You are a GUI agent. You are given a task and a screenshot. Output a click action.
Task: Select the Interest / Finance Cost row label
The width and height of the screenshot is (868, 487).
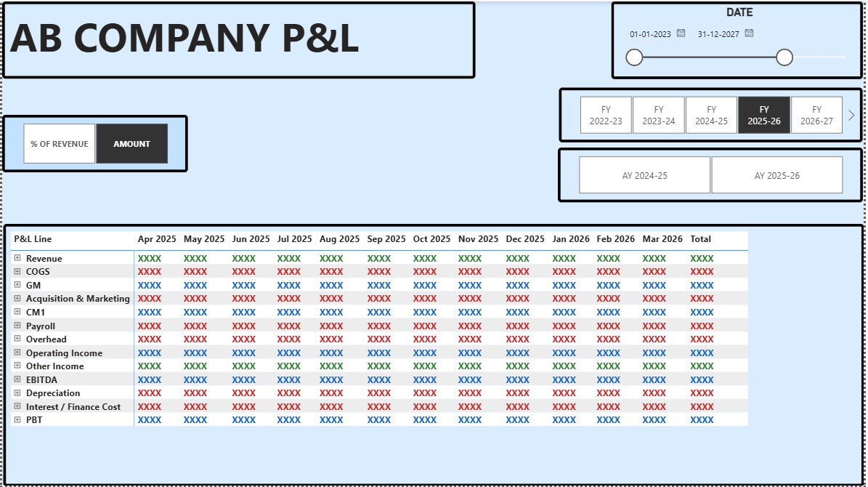(73, 406)
